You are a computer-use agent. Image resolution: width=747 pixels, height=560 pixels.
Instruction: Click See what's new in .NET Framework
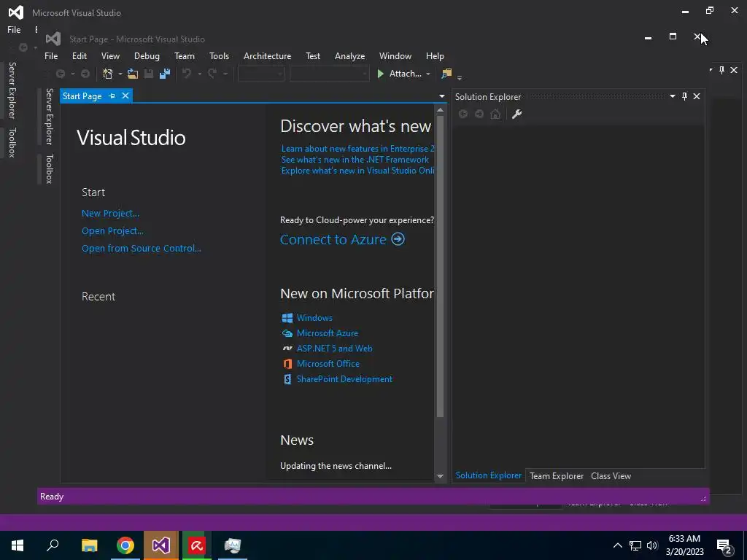(x=355, y=160)
